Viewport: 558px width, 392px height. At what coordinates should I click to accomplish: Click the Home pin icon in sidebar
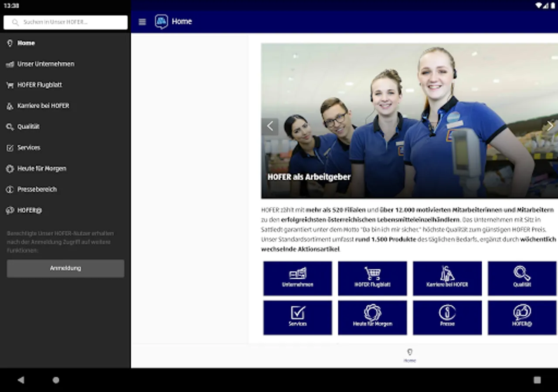pyautogui.click(x=10, y=43)
